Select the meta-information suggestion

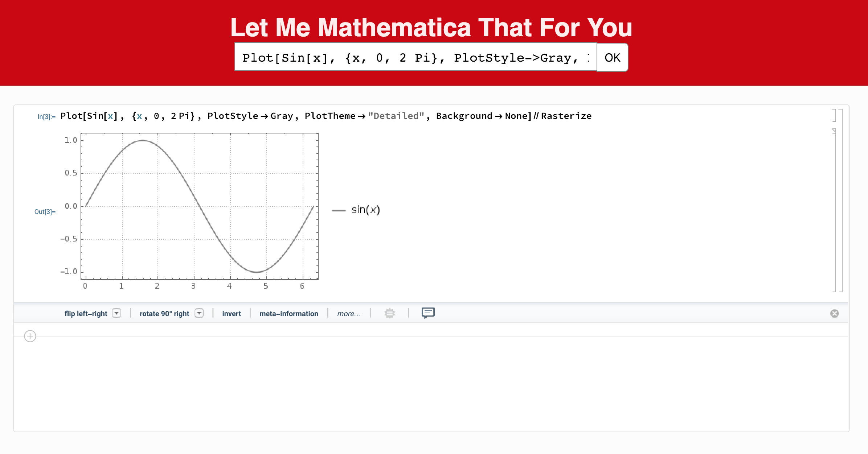click(288, 314)
